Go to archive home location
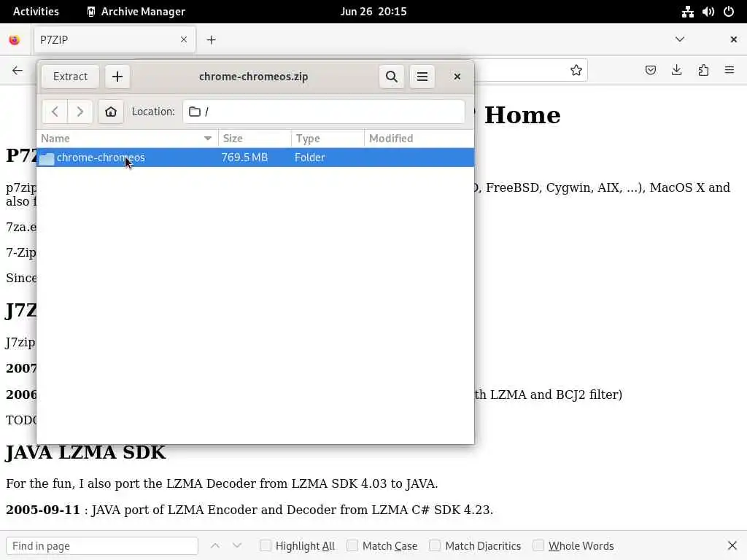This screenshot has height=560, width=747. (x=111, y=112)
